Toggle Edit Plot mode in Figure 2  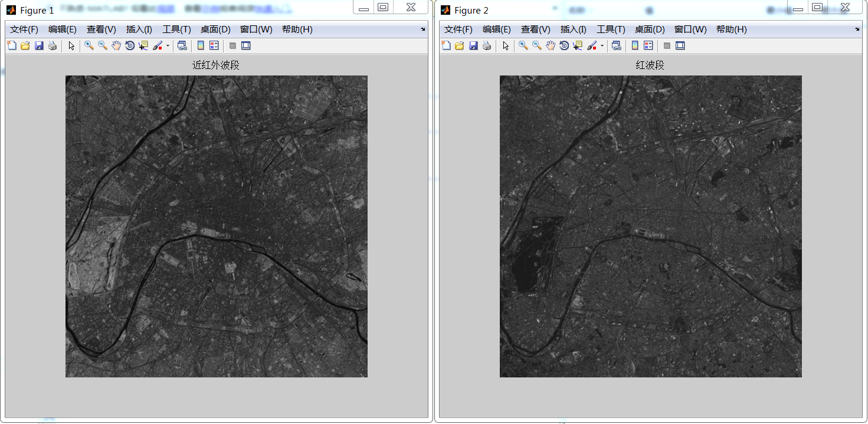pos(505,45)
